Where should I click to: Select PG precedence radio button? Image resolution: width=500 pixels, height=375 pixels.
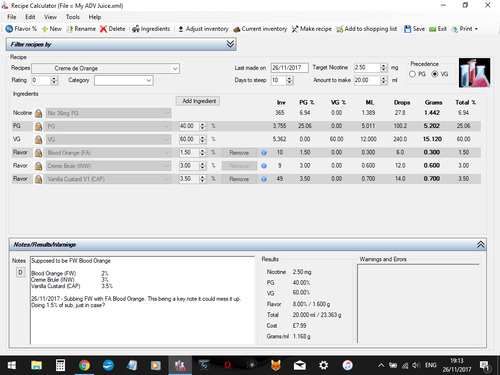coord(412,74)
